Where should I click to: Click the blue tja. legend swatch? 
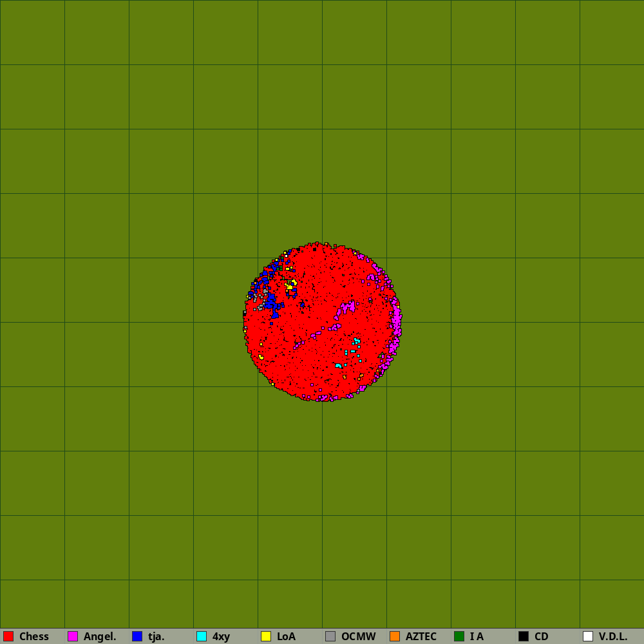(x=137, y=636)
